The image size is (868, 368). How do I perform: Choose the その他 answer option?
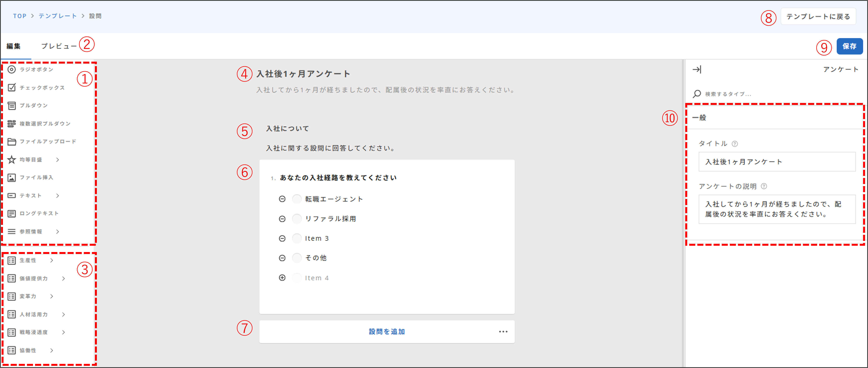[x=297, y=258]
